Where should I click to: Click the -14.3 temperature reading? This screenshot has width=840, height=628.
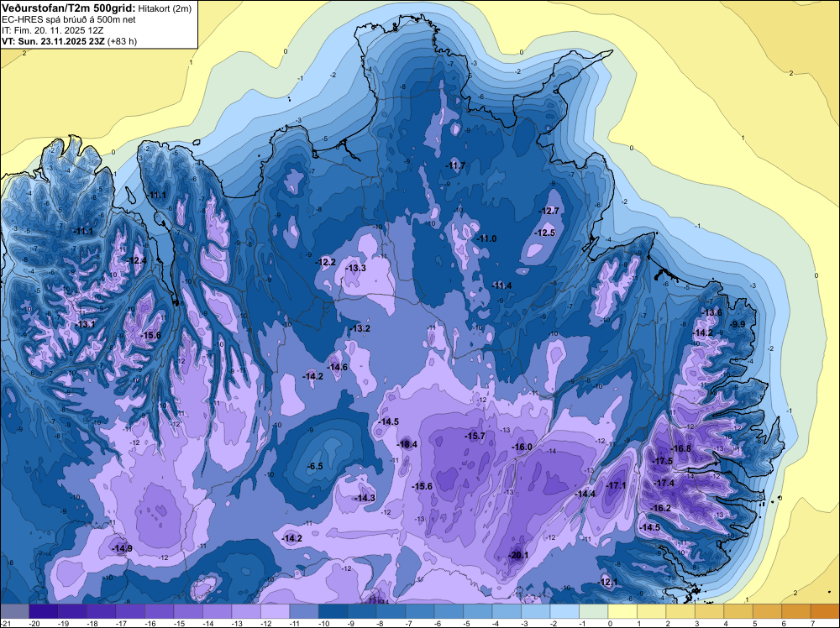point(365,498)
